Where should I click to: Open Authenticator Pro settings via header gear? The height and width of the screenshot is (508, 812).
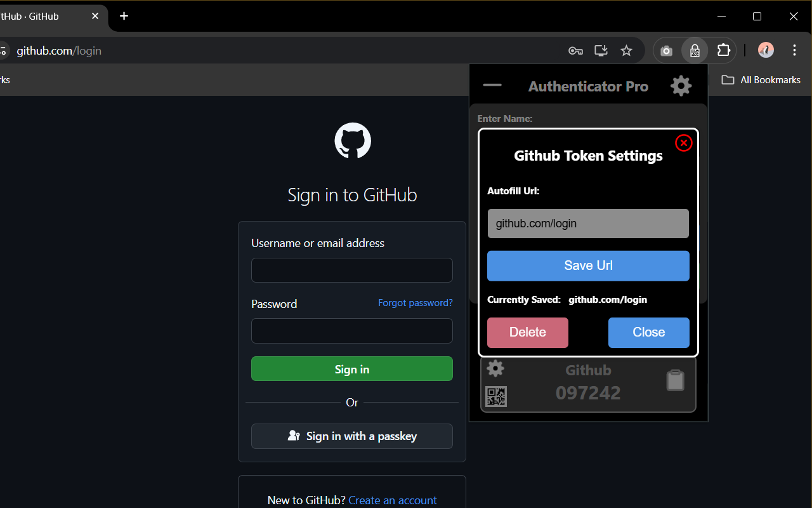(680, 86)
